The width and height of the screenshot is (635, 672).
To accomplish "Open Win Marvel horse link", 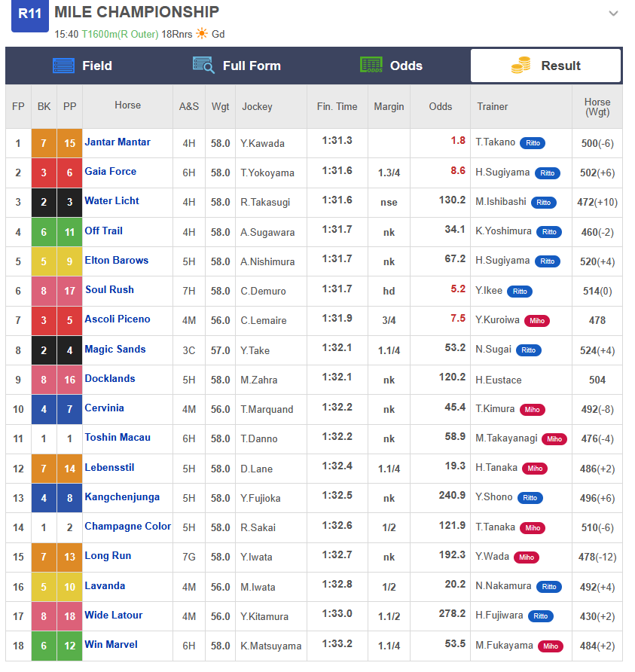I will point(111,645).
